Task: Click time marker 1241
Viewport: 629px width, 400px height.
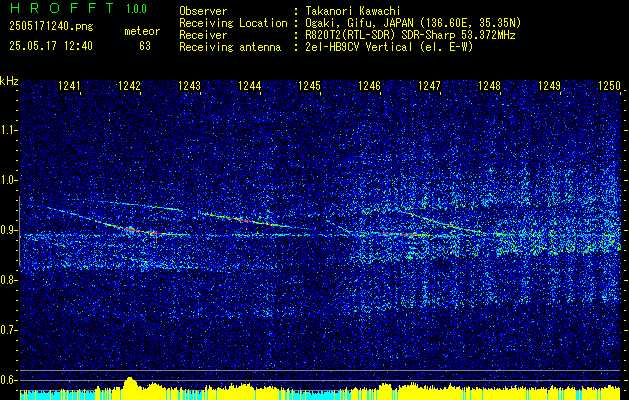Action: 69,86
